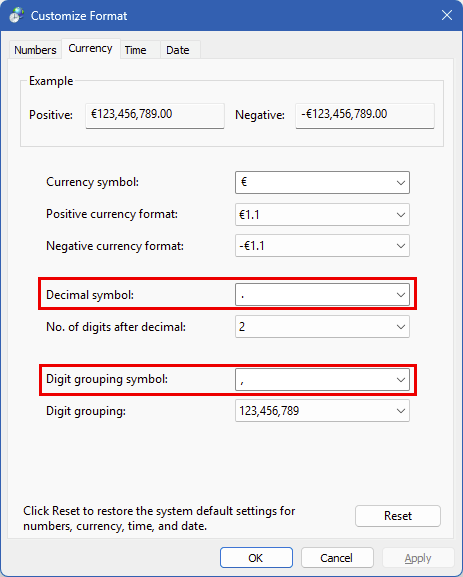463x577 pixels.
Task: Click the Reset instructions text
Action: coord(159,518)
